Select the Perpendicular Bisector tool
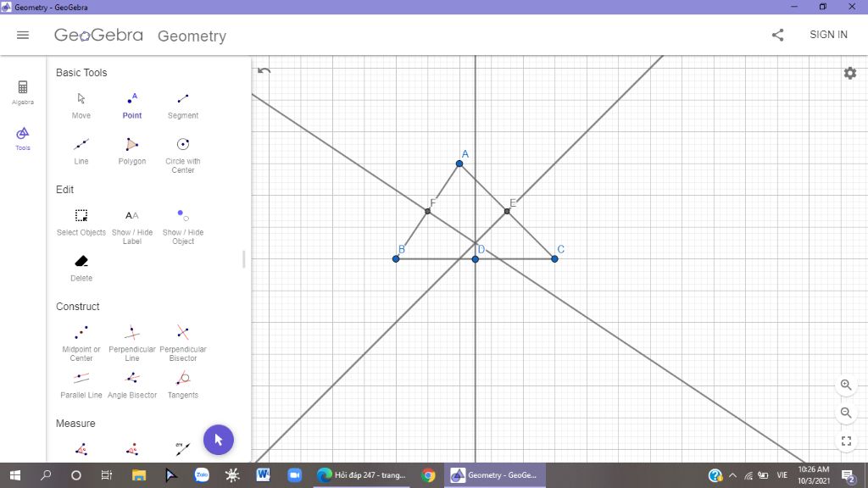The width and height of the screenshot is (868, 488). (183, 343)
